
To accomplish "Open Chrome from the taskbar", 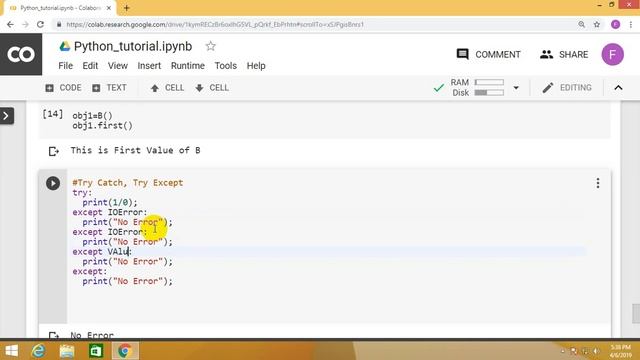I will [x=125, y=351].
